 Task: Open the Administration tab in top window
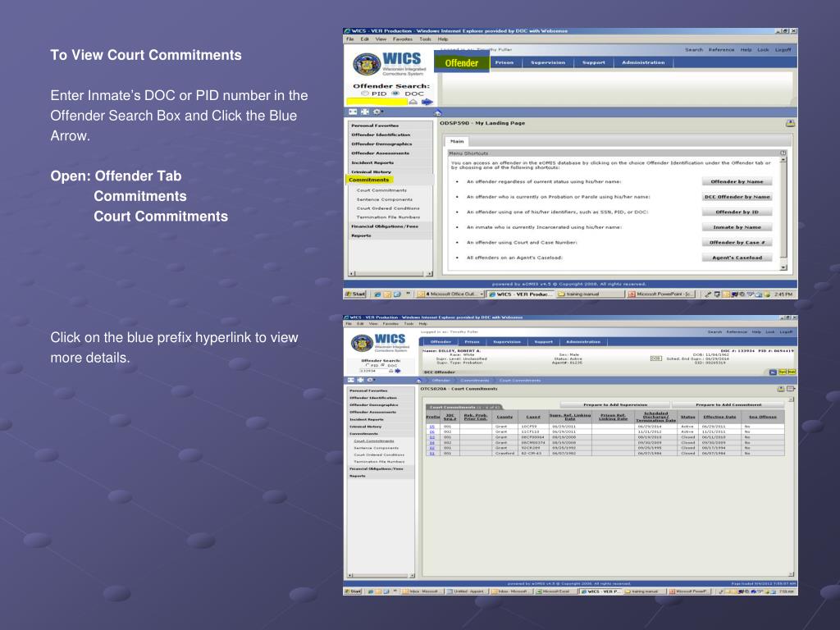click(643, 62)
